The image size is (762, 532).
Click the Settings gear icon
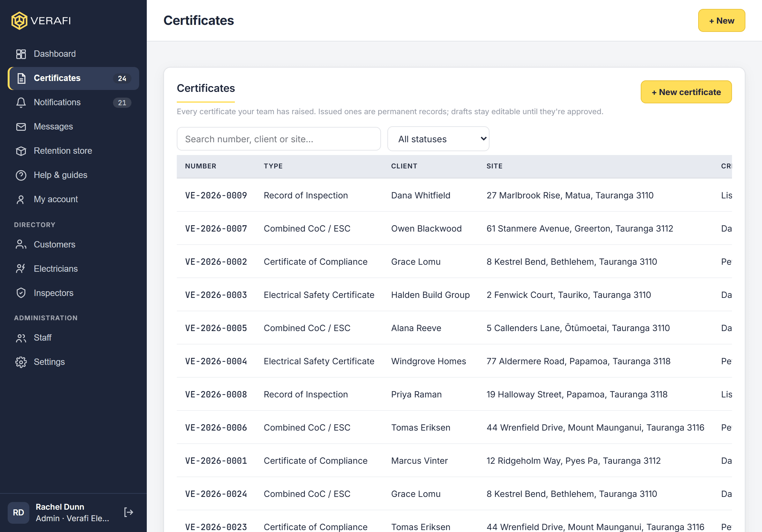click(x=21, y=362)
